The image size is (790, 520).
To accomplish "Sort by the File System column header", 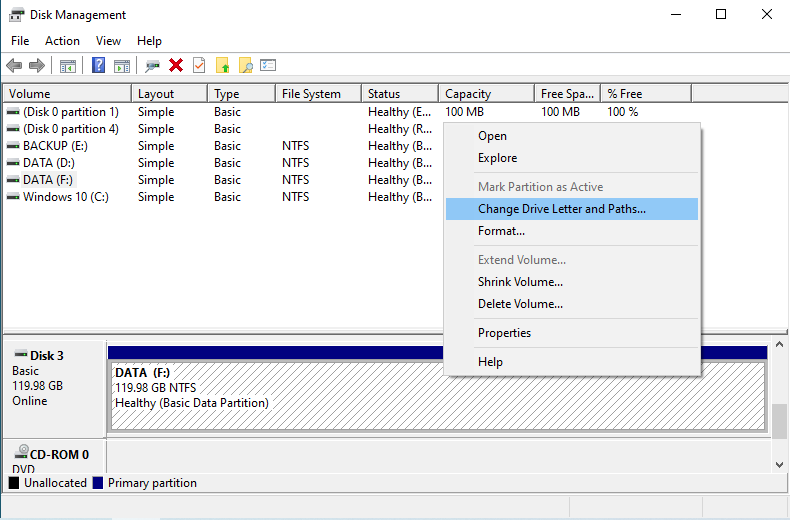I will click(x=319, y=94).
